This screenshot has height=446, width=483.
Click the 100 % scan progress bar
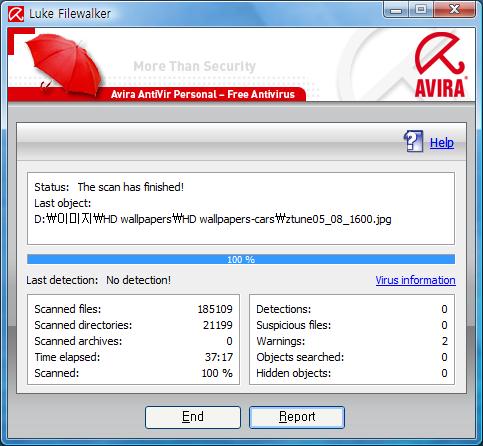click(x=241, y=259)
